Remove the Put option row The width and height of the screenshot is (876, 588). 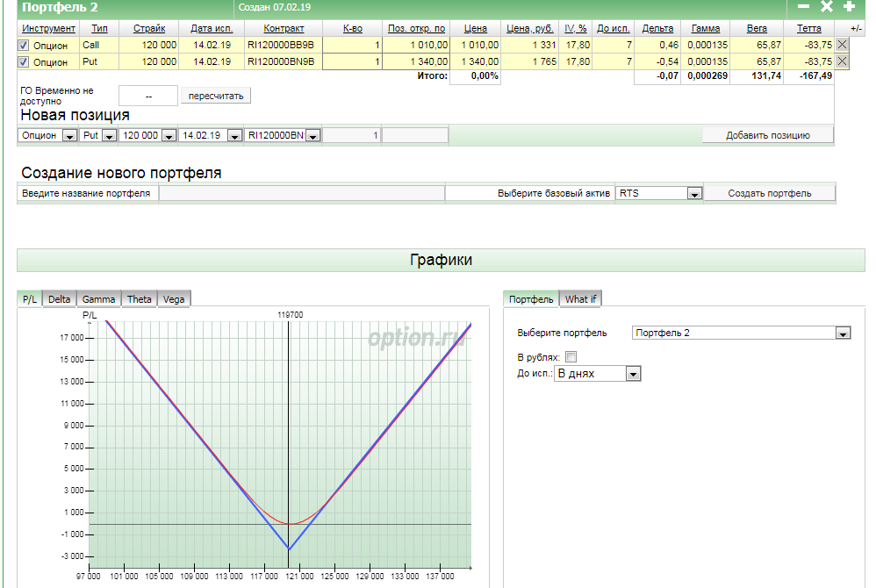843,61
